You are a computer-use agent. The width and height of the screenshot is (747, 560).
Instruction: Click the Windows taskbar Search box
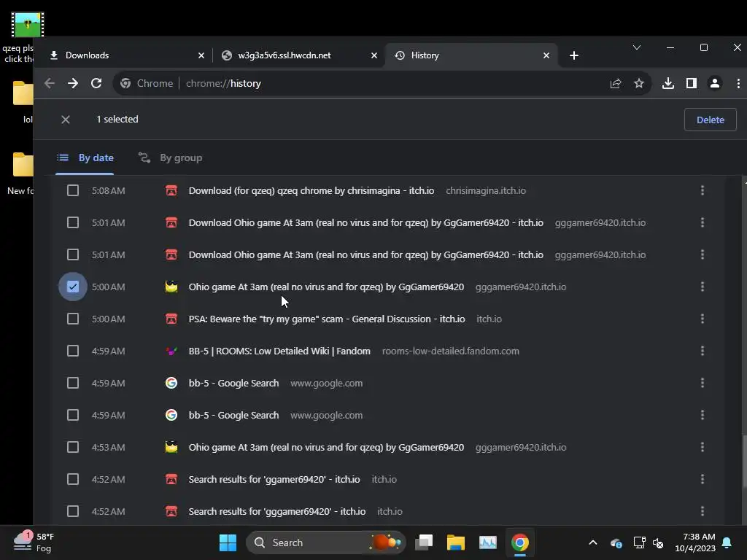tap(325, 542)
